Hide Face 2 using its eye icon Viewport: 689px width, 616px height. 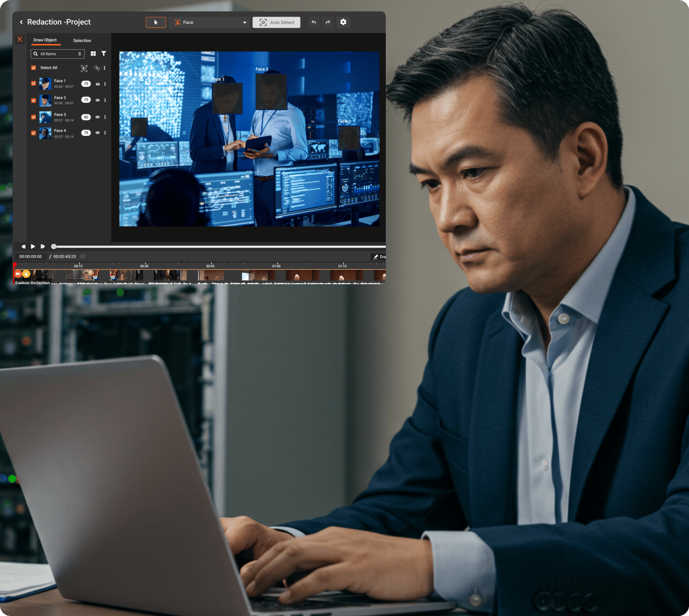tap(97, 100)
